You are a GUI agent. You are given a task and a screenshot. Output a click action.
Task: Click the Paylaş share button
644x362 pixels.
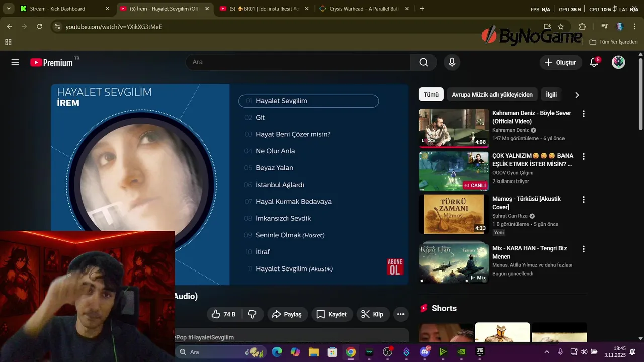[x=287, y=314]
